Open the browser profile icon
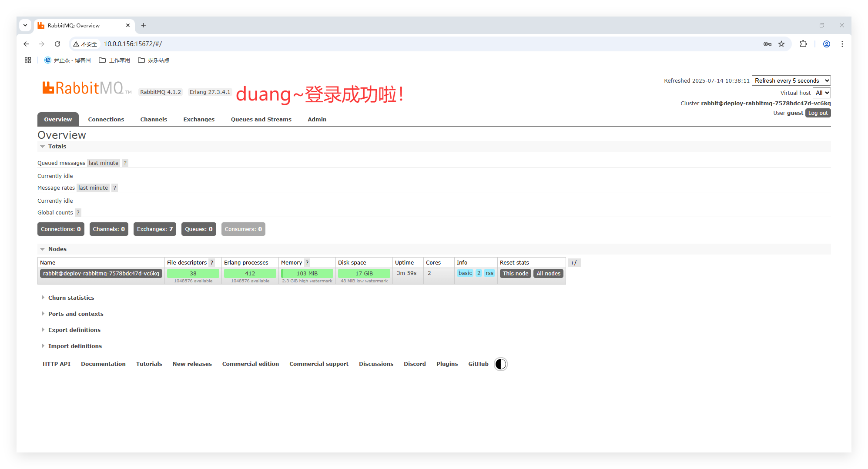This screenshot has height=469, width=868. pos(827,44)
